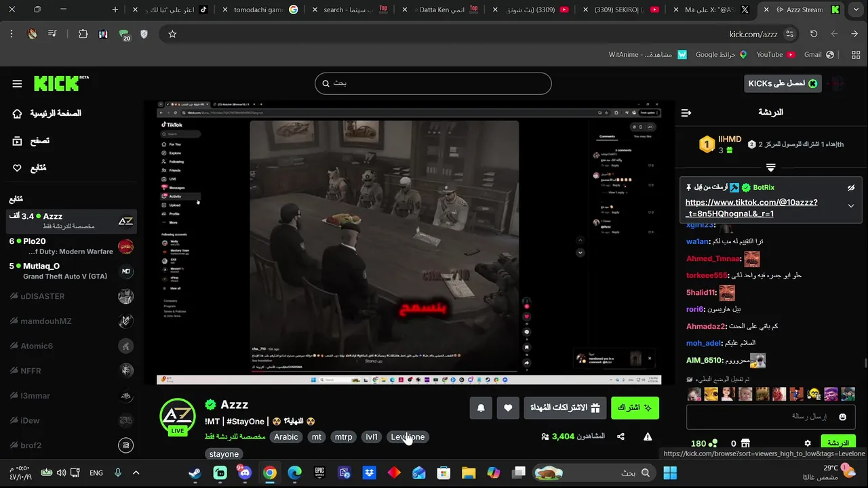Open Mutlaq_O channel in sidebar

click(71, 271)
